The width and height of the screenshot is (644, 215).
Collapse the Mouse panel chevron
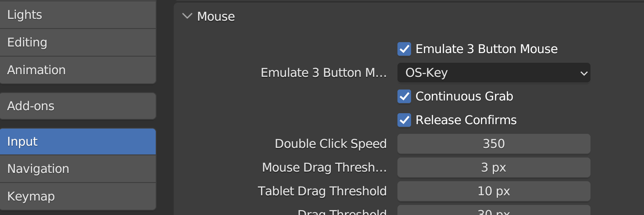[x=187, y=17]
